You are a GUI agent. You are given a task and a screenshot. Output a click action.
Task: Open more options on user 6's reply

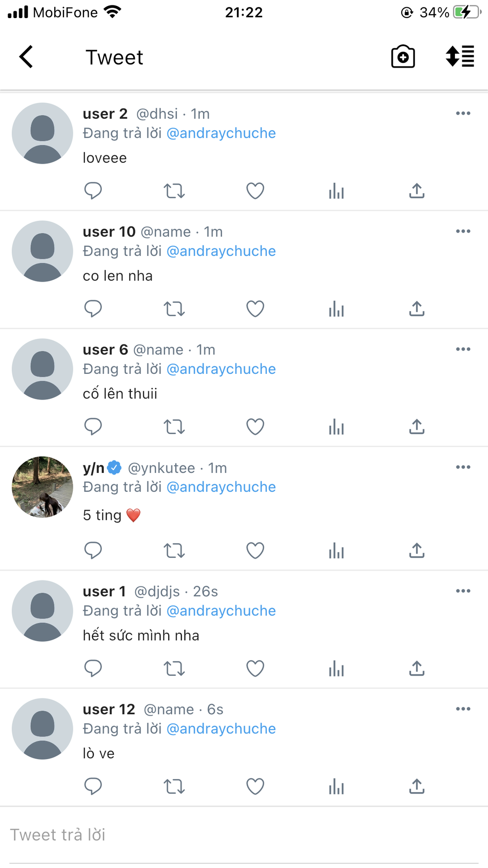[463, 349]
